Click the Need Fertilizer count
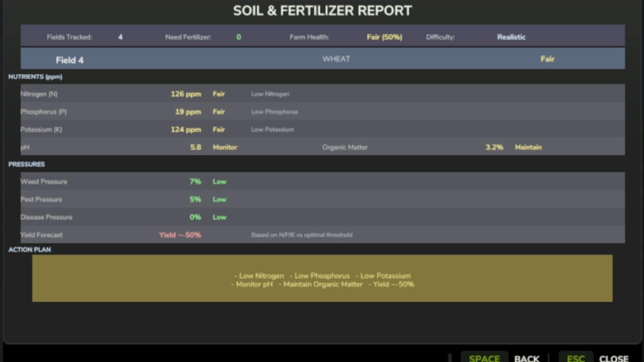 coord(238,37)
